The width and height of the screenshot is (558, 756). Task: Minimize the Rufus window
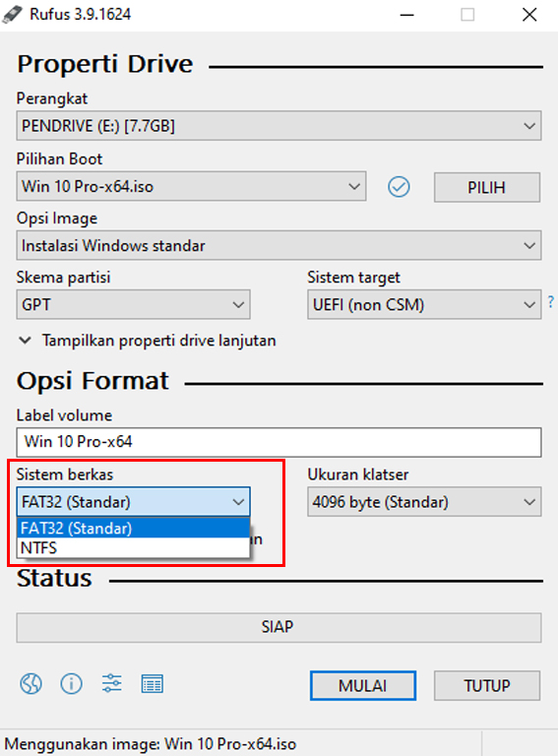pos(407,15)
